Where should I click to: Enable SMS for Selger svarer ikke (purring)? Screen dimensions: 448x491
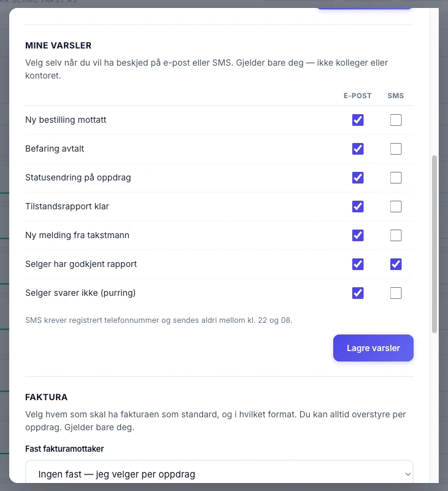pyautogui.click(x=396, y=293)
